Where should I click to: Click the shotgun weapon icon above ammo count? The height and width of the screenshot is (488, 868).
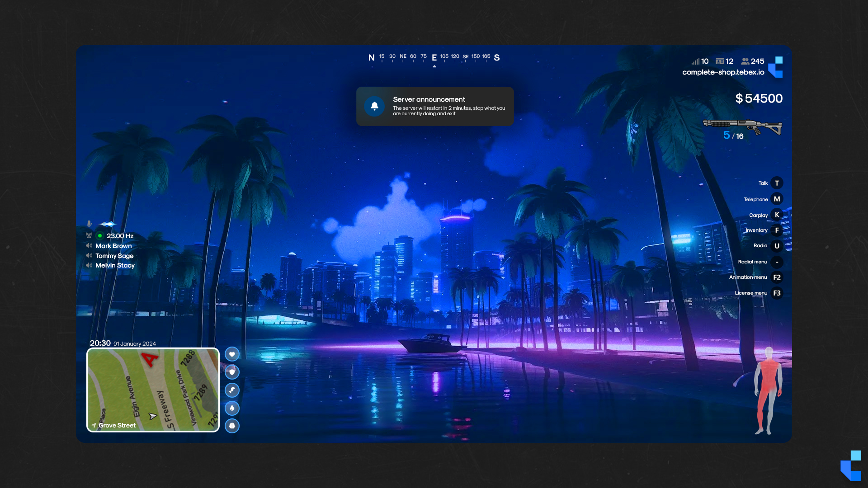coord(743,127)
